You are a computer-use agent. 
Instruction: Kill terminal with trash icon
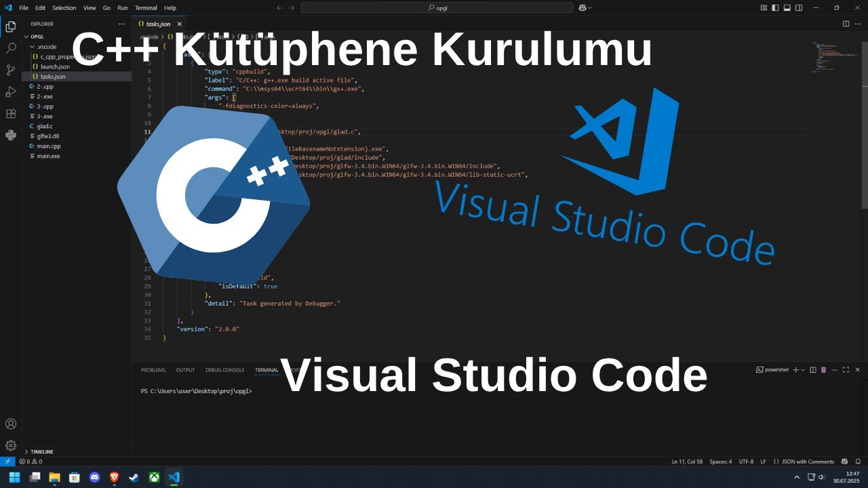(823, 370)
